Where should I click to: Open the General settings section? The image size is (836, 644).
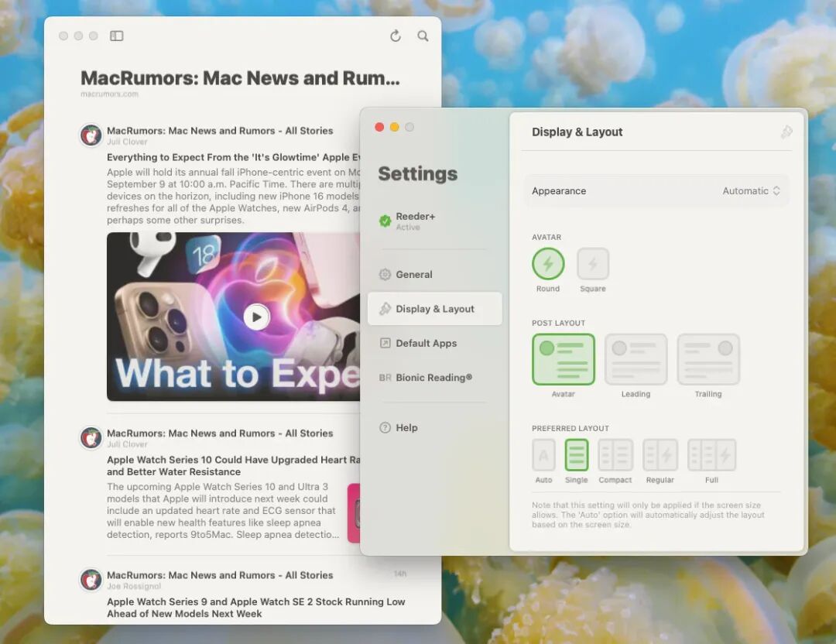pos(434,274)
